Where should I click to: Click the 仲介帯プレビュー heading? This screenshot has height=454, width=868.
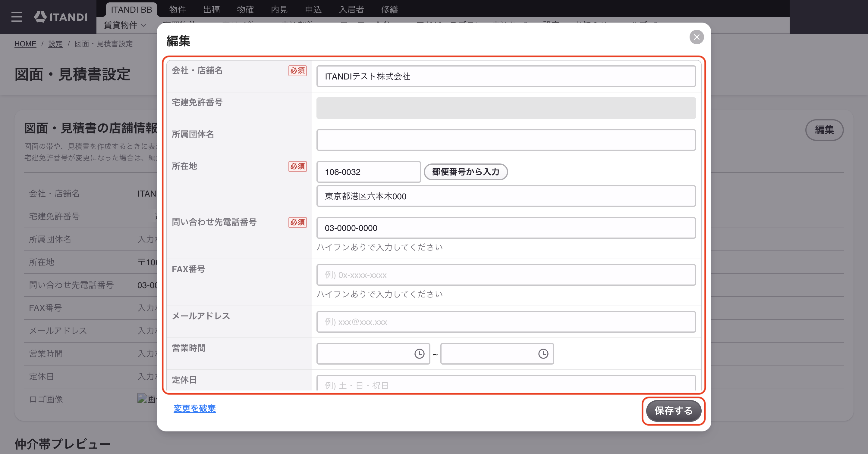click(63, 444)
